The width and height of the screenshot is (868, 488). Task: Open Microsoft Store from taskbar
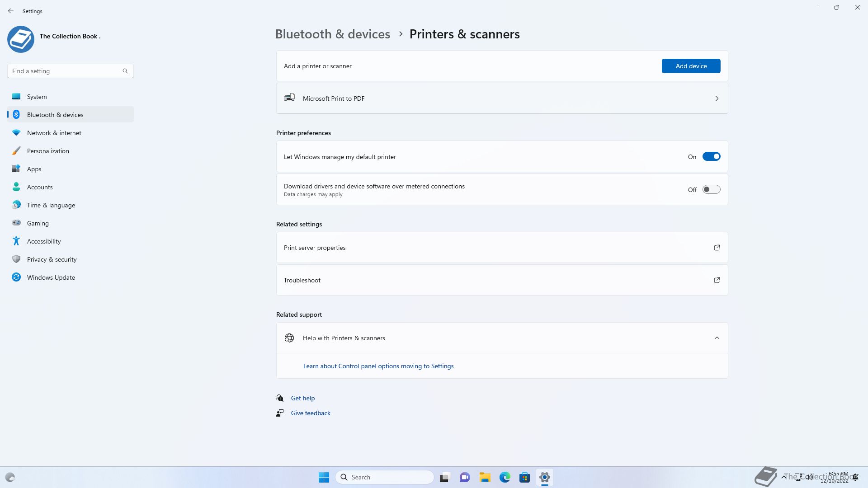click(x=525, y=477)
